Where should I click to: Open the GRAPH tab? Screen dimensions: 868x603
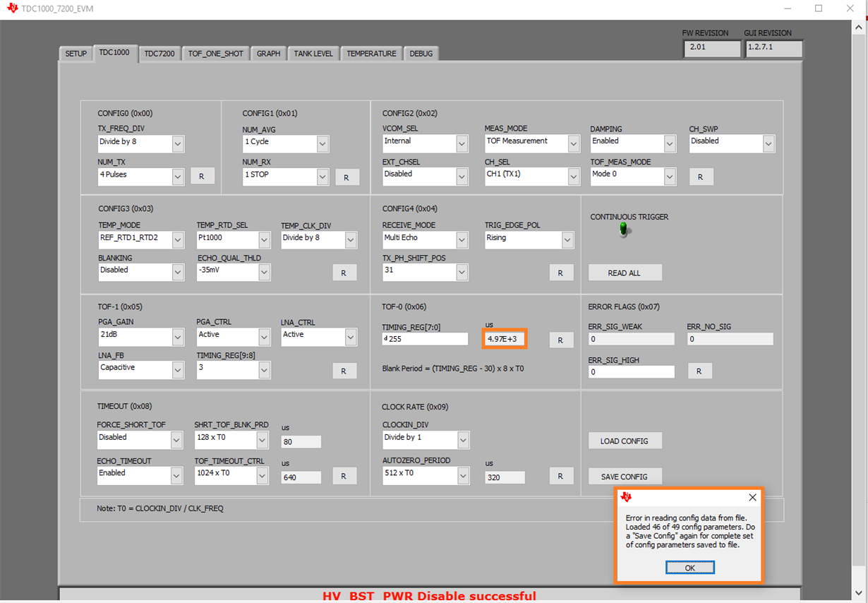268,54
